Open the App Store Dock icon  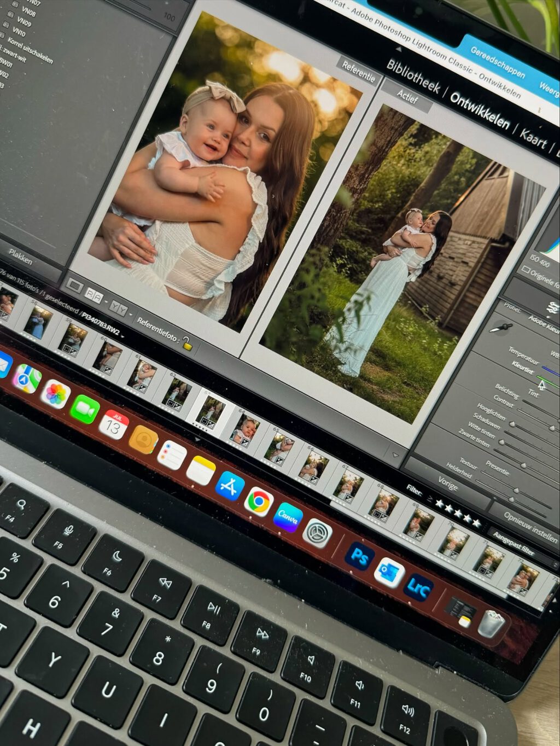[230, 485]
